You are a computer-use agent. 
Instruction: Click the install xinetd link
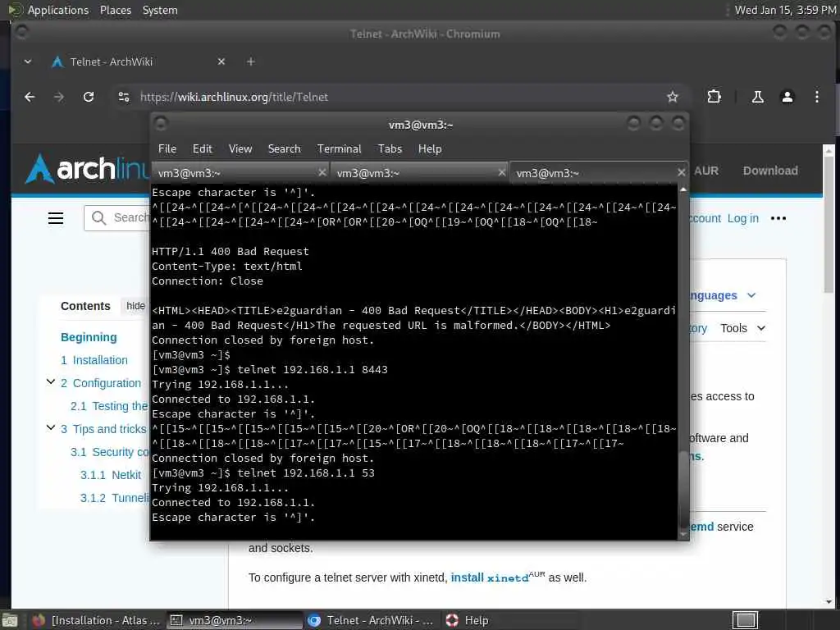tap(489, 577)
